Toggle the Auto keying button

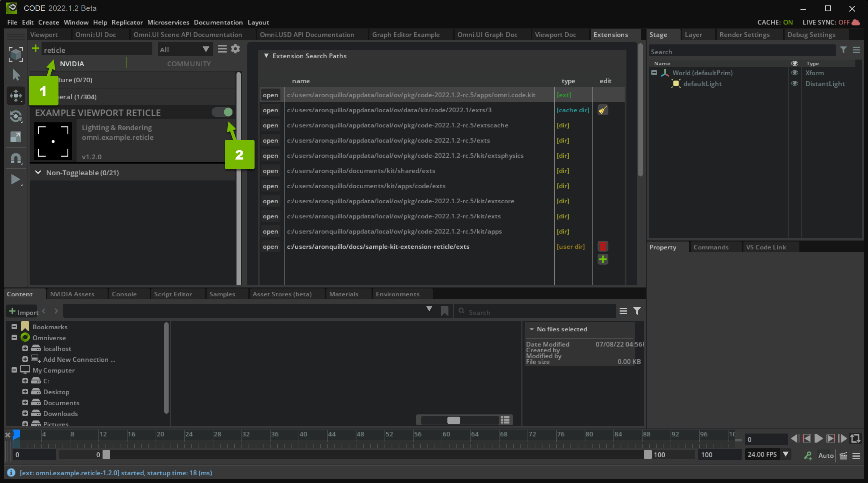pos(826,456)
